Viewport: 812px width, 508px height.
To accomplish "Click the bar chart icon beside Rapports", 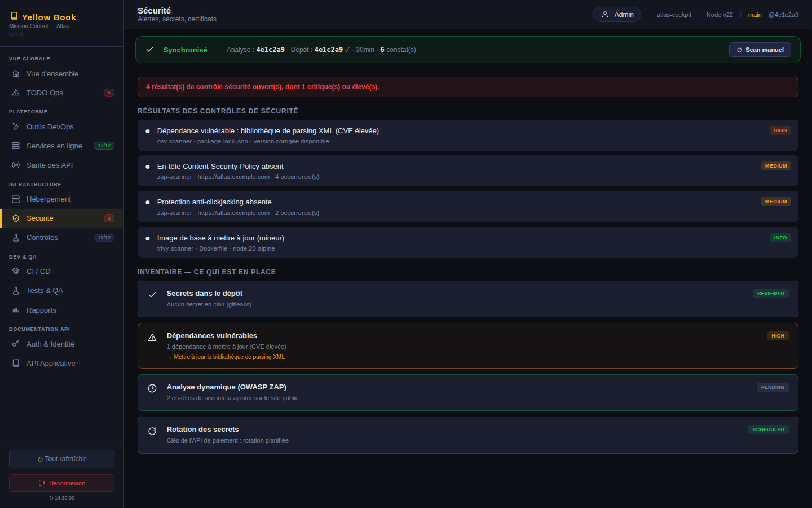I will point(16,310).
